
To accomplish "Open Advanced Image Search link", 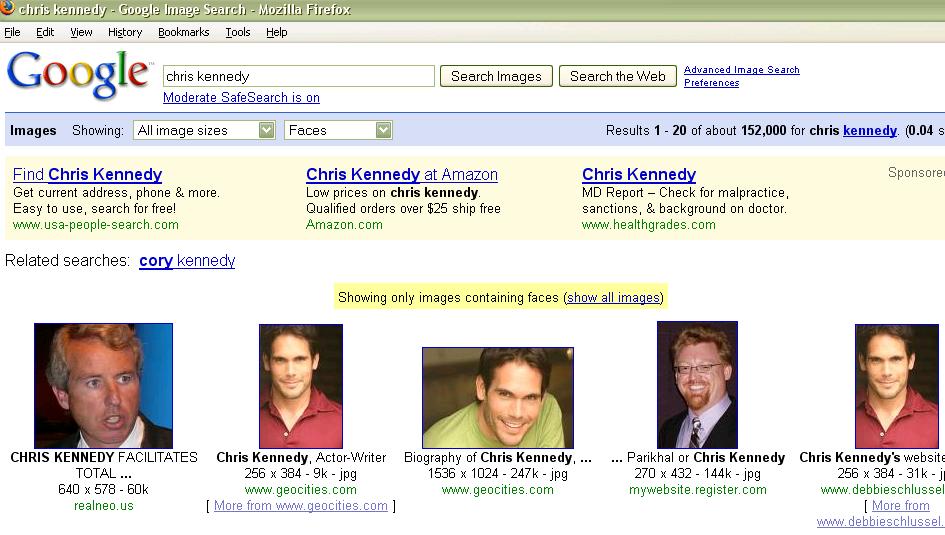I will [741, 70].
